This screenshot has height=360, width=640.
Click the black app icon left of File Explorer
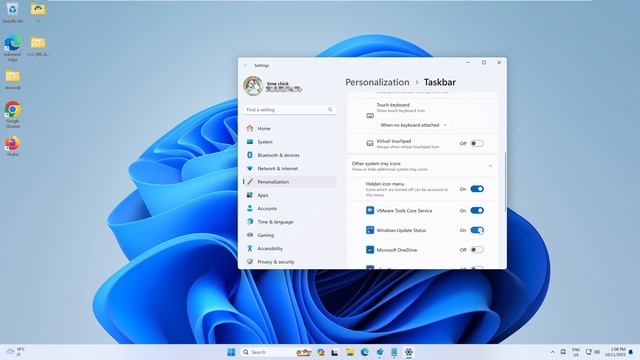[335, 352]
